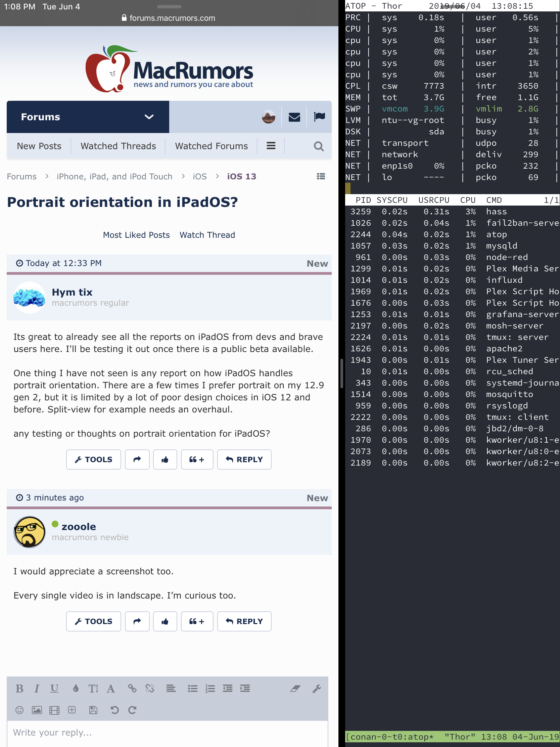Click 3 minutes ago timestamp
This screenshot has width=560, height=747.
[x=55, y=498]
